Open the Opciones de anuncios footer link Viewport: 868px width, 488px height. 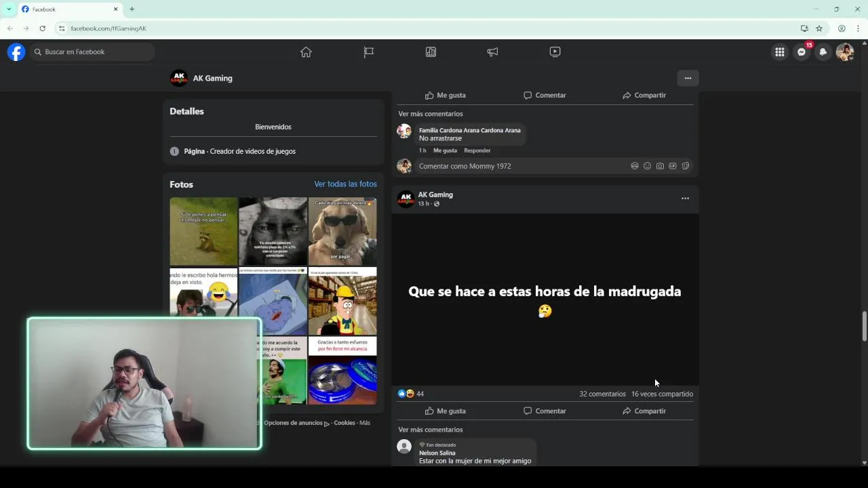click(x=294, y=423)
